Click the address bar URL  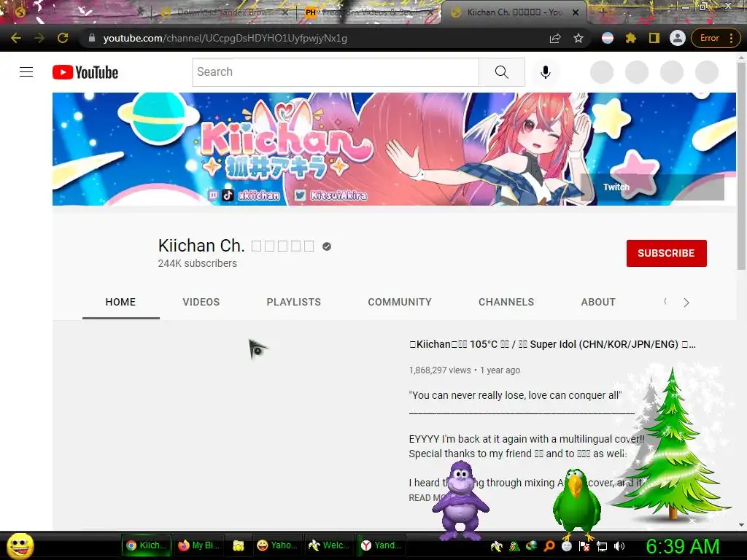pyautogui.click(x=225, y=38)
